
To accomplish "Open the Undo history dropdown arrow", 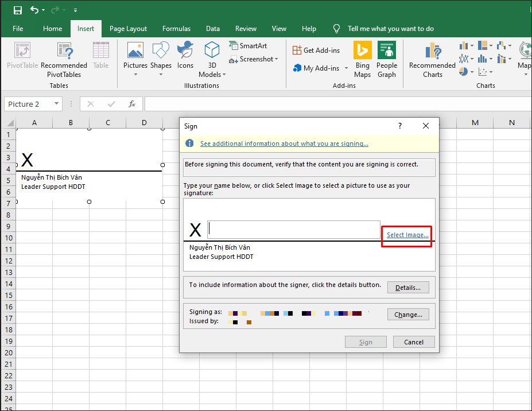I will tap(44, 10).
